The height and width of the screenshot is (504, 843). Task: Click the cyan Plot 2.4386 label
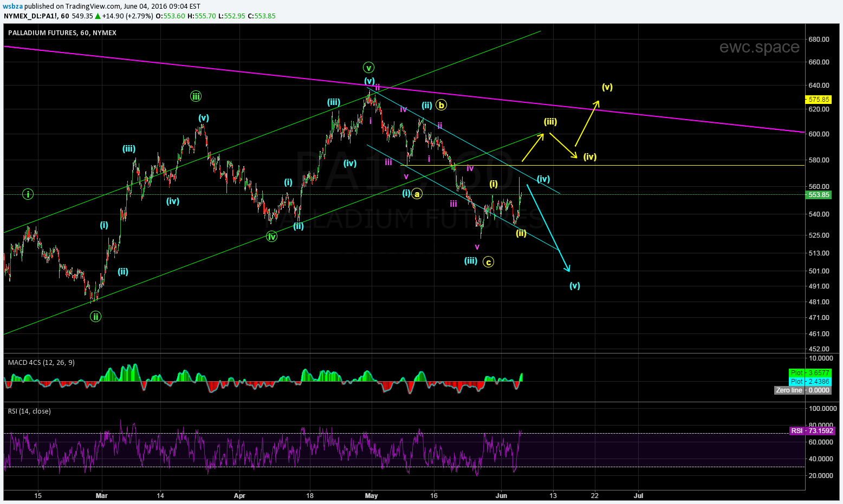click(809, 382)
